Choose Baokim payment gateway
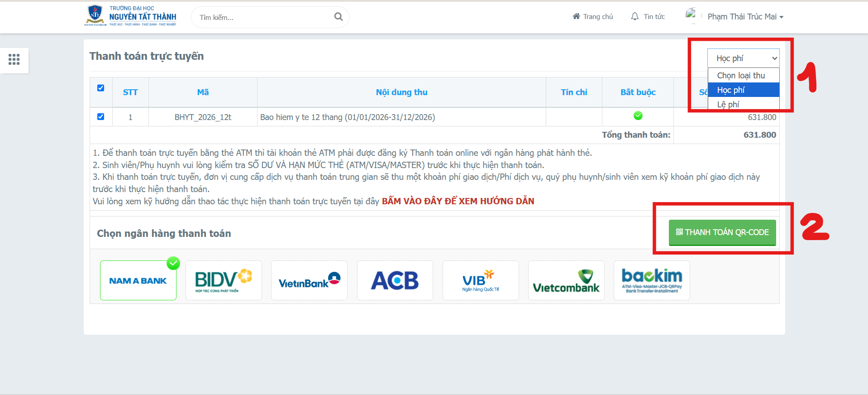The height and width of the screenshot is (395, 868). tap(652, 280)
